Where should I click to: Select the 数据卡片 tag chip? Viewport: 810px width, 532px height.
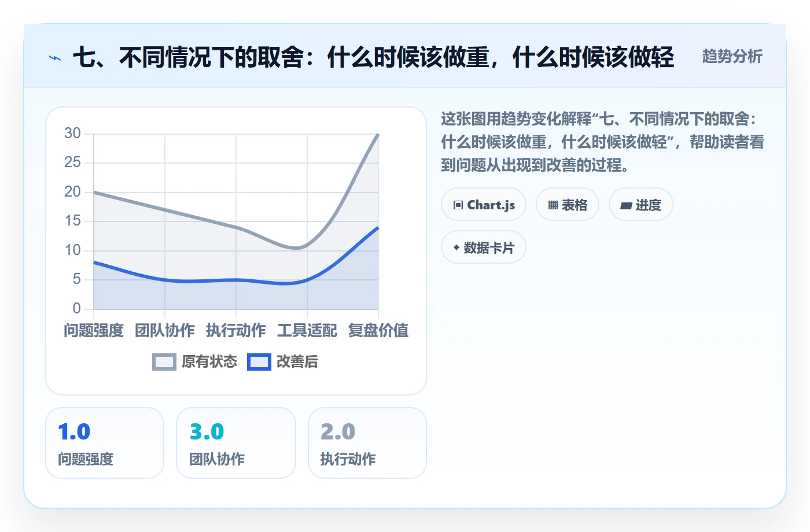[x=484, y=247]
